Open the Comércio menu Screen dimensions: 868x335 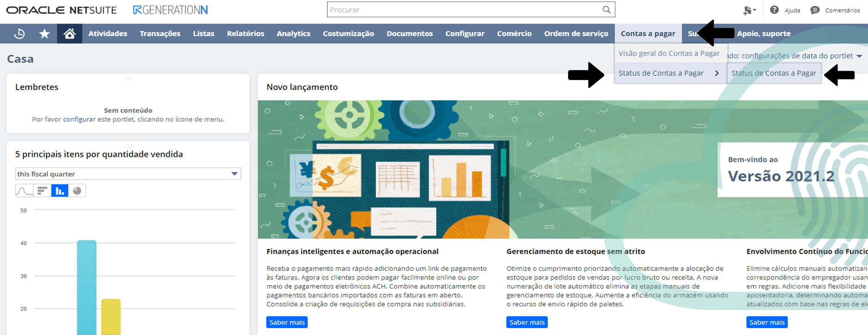tap(514, 34)
